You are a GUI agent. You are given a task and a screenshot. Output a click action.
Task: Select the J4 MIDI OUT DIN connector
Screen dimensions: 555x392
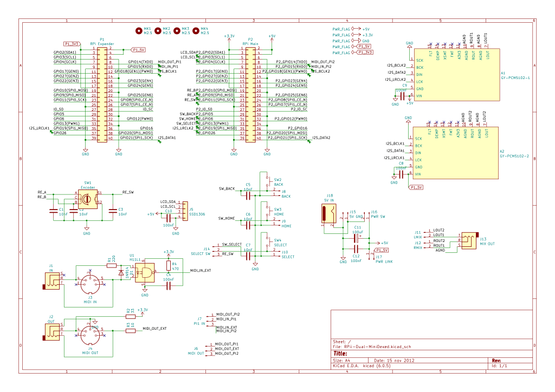coord(89,336)
